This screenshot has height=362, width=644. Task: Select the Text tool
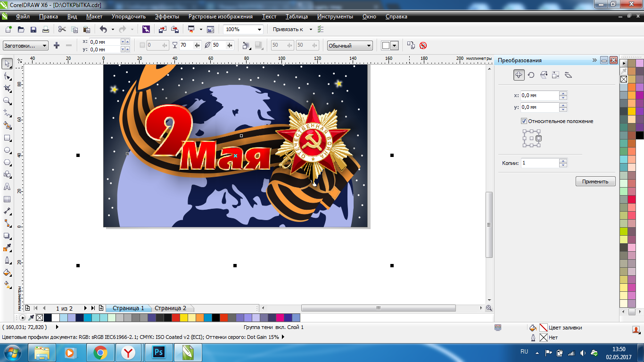7,187
